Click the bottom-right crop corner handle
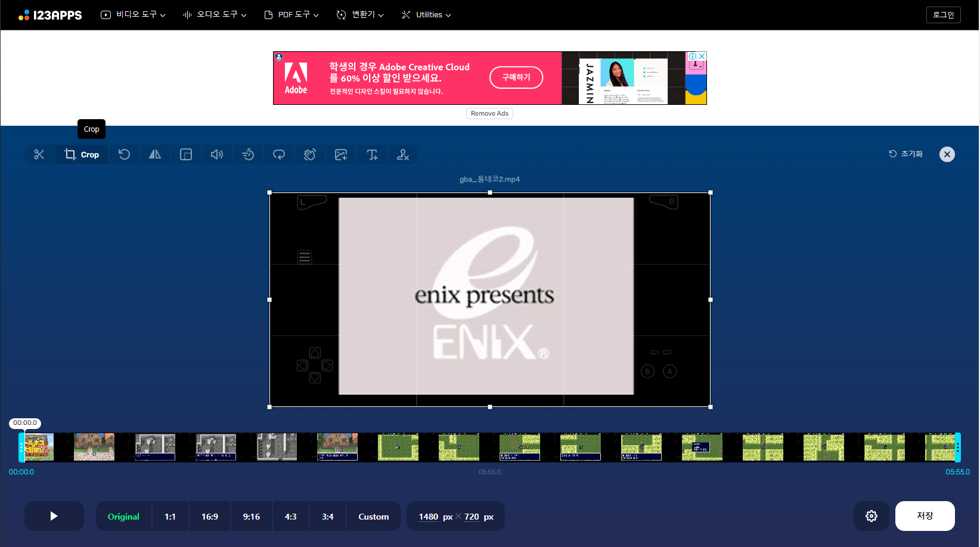The width and height of the screenshot is (980, 547). (711, 407)
